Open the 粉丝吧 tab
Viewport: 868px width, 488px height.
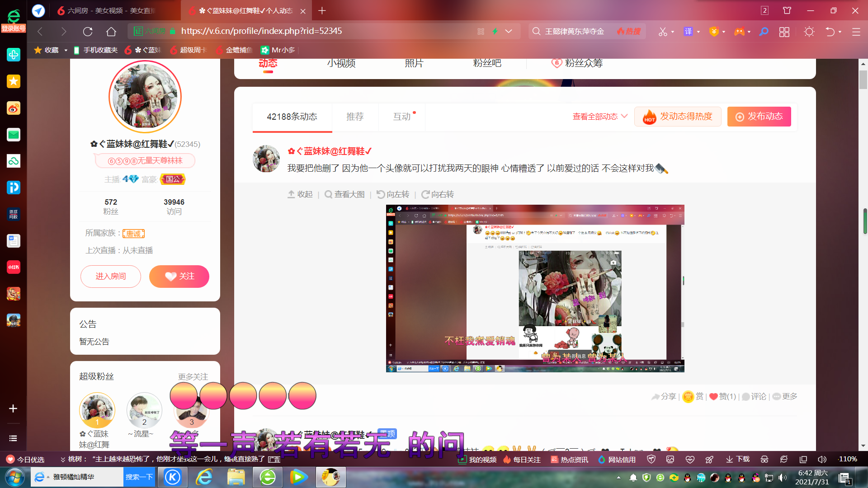[x=487, y=63]
